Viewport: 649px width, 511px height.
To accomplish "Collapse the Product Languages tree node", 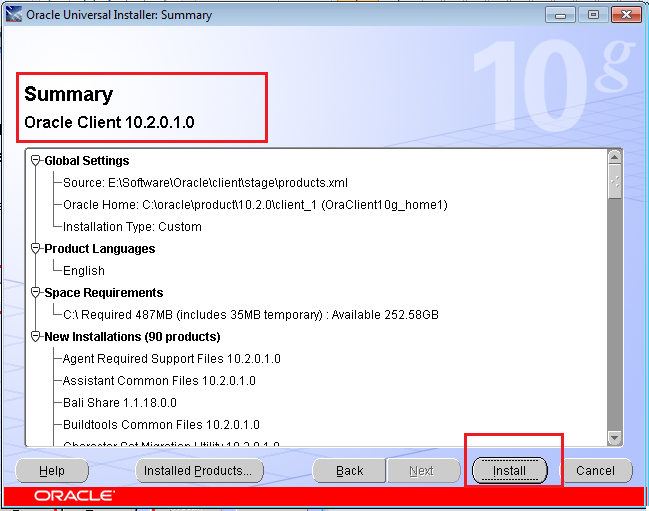I will point(36,249).
